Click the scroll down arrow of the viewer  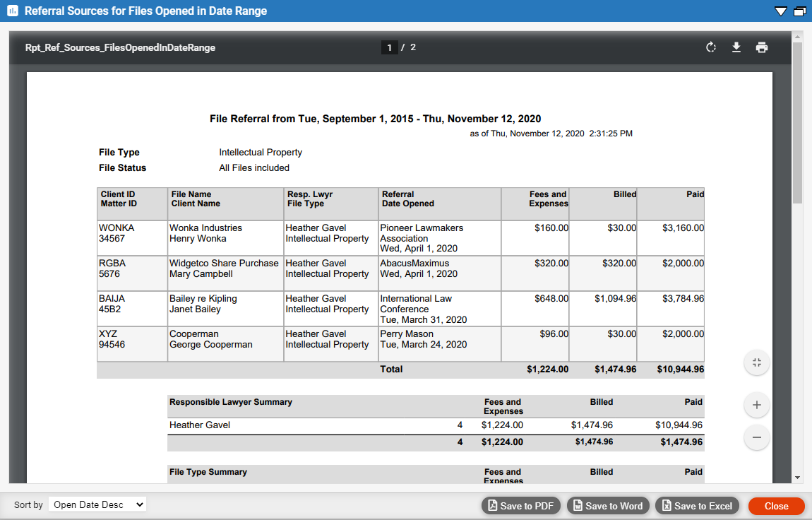pyautogui.click(x=797, y=478)
